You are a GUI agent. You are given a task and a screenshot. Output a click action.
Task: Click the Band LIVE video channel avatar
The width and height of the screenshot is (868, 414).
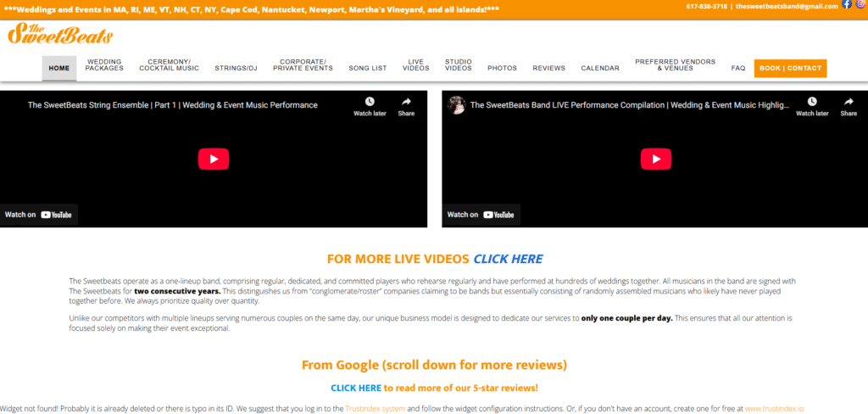click(457, 105)
